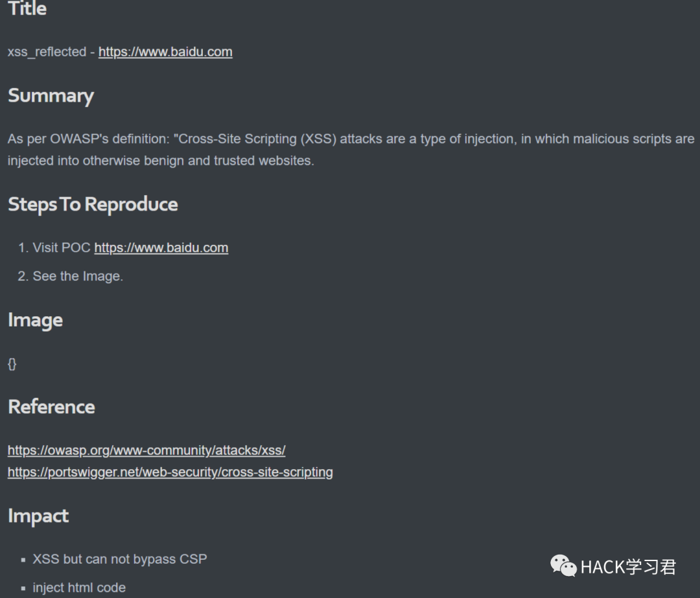Open the Visit POC baidu.com link
The height and width of the screenshot is (598, 700).
pyautogui.click(x=161, y=247)
